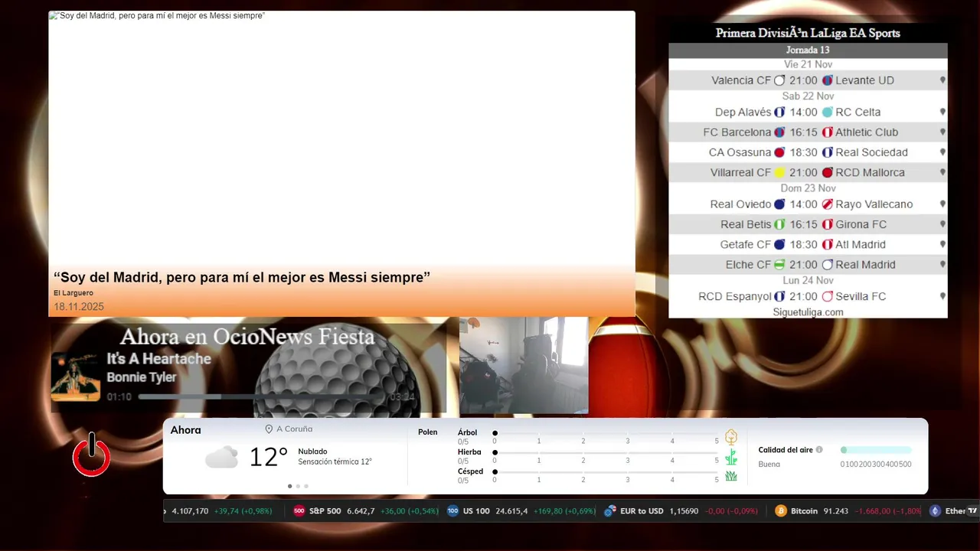The image size is (980, 551).
Task: Click the Jornada 13 header
Action: (808, 50)
